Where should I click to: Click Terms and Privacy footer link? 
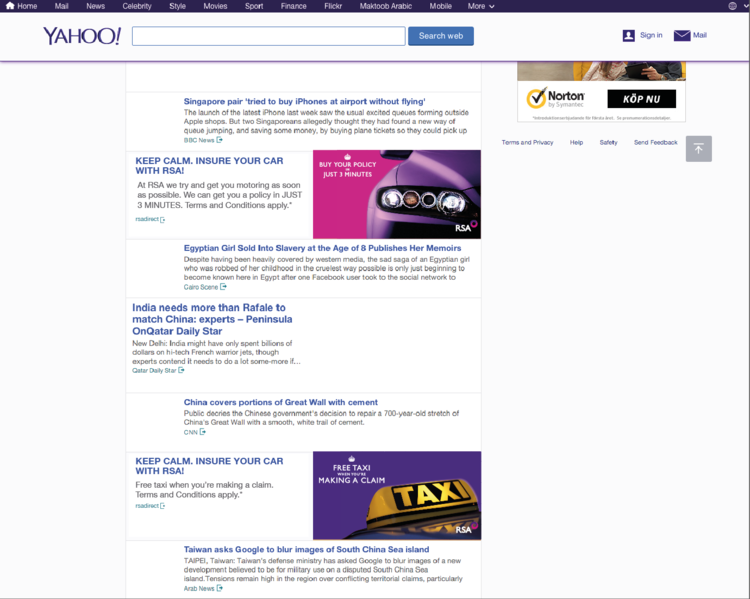point(527,143)
